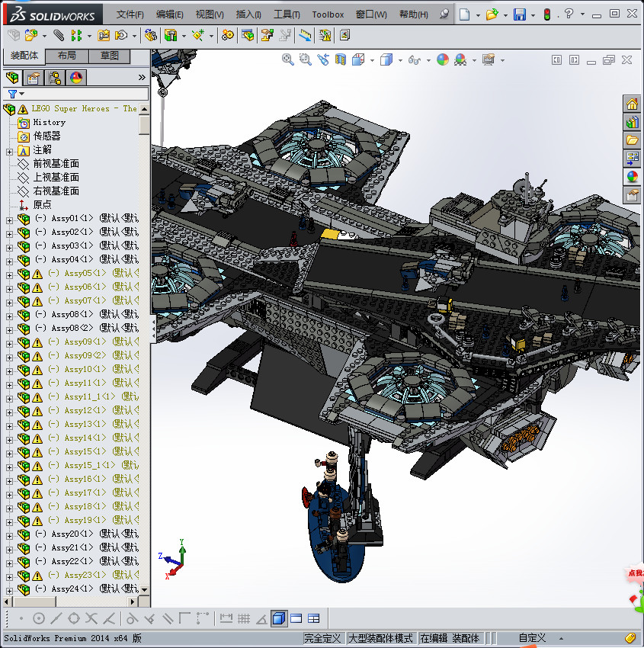Open View Orientation dropdown arrow
Image resolution: width=644 pixels, height=648 pixels.
[372, 61]
